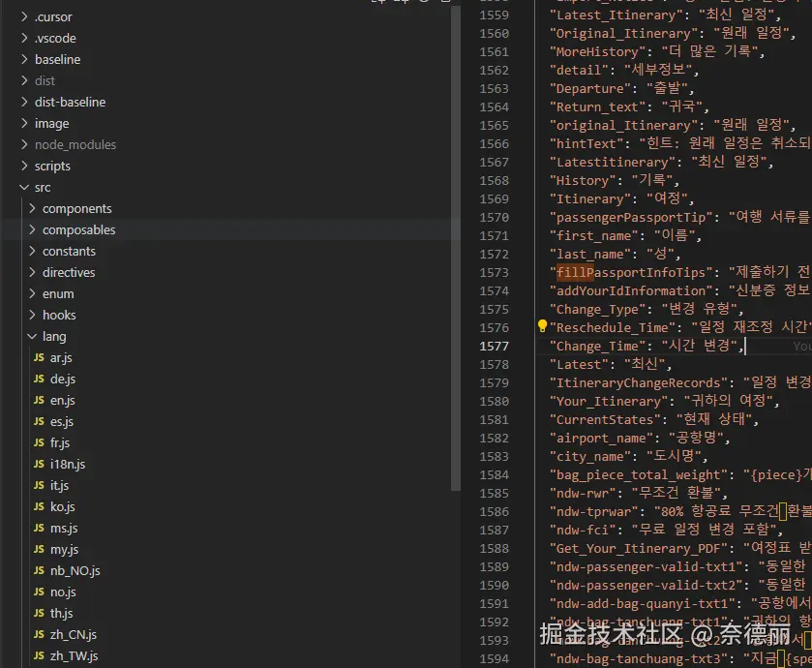The width and height of the screenshot is (812, 668).
Task: Click line number 1577 in gutter
Action: coord(494,346)
